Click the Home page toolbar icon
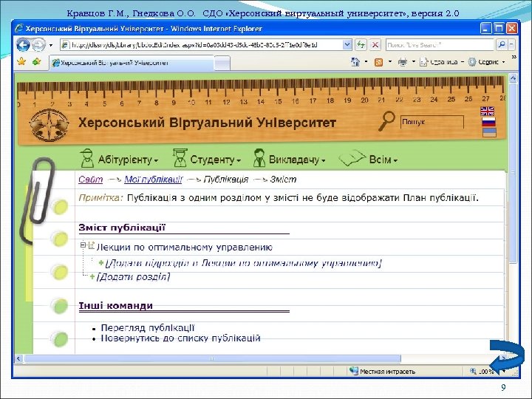The width and height of the screenshot is (532, 399). [355, 62]
